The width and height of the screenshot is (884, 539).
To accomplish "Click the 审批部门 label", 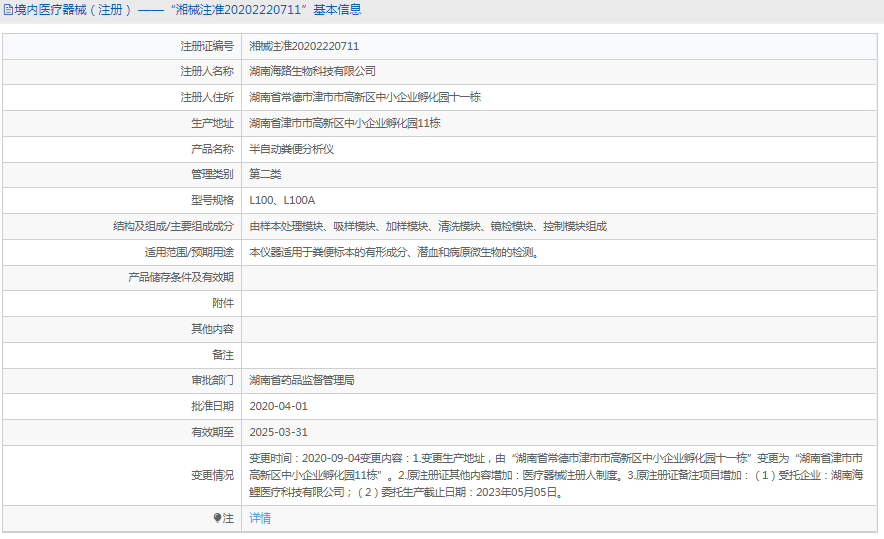I will (x=212, y=380).
